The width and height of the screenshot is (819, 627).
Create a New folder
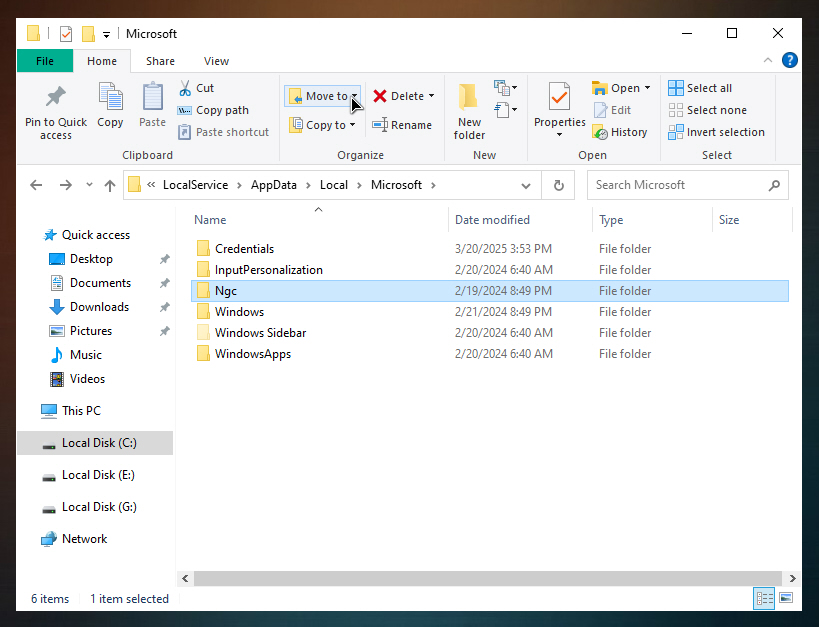[469, 111]
